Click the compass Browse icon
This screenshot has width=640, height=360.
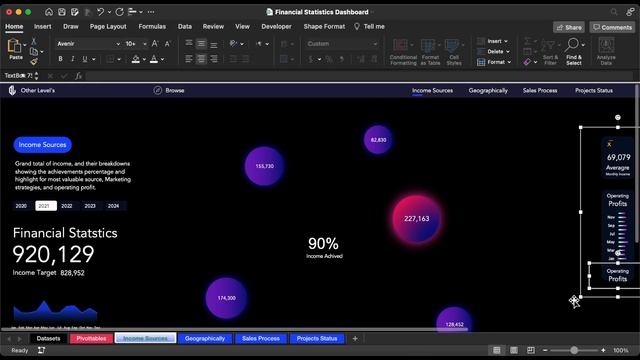[x=158, y=90]
